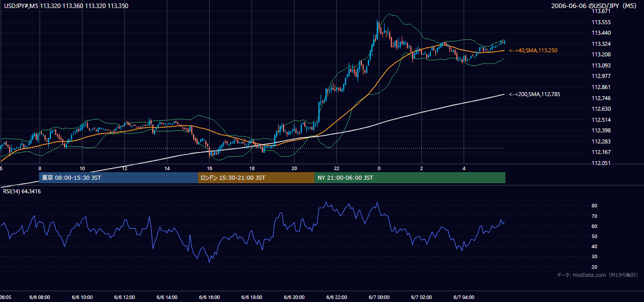Click price scale value 112.746

tap(601, 98)
